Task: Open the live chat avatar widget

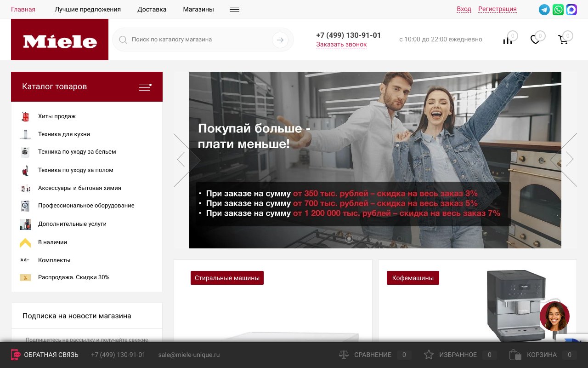Action: [x=554, y=316]
